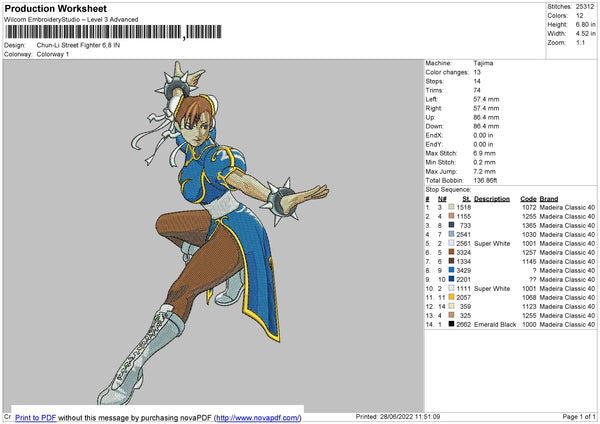Click the color swatch for stitch count 1518
Screen dimensions: 600x424
click(x=451, y=207)
